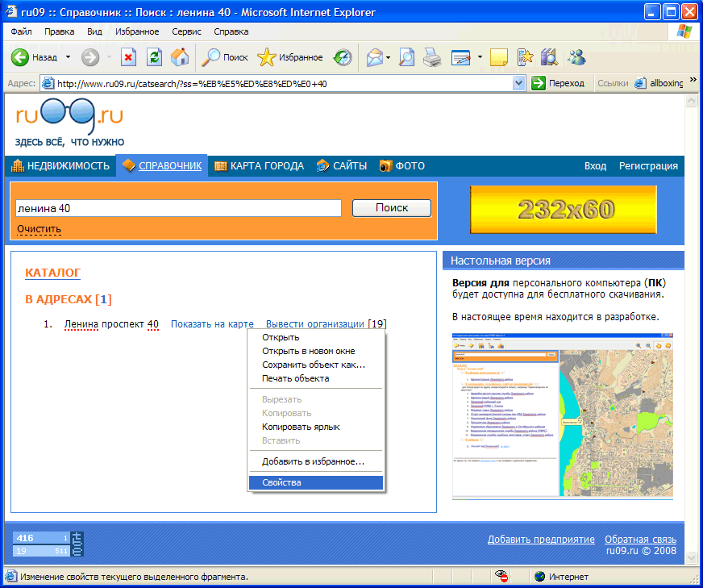Open the History toolbar icon

pos(343,57)
